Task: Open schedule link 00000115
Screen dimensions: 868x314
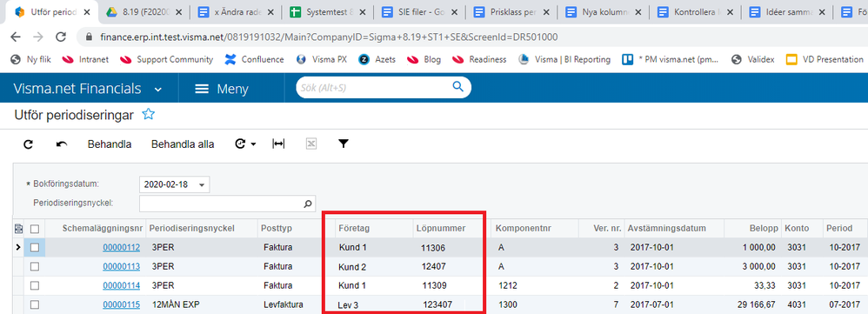Action: 121,304
